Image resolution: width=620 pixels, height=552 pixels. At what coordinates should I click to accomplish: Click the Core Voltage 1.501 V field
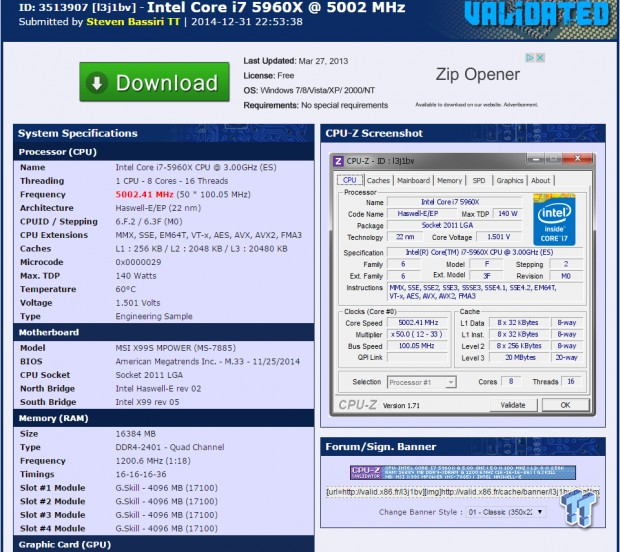[499, 237]
